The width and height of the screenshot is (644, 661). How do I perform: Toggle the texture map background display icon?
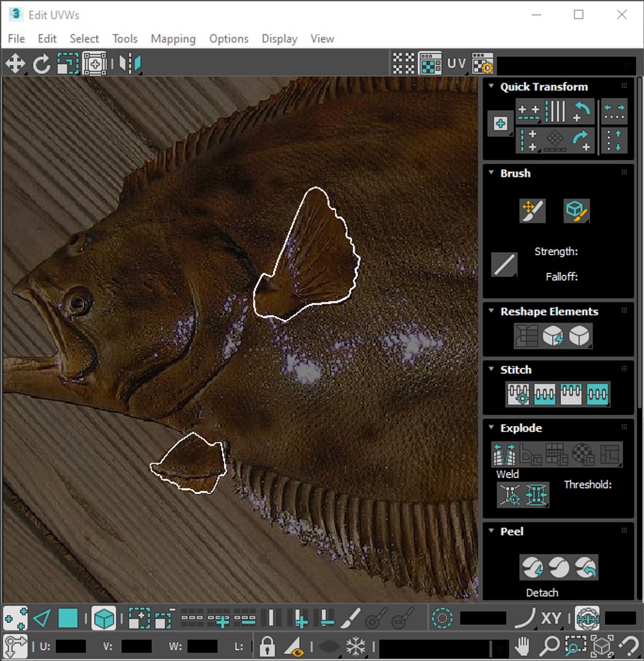pos(430,64)
